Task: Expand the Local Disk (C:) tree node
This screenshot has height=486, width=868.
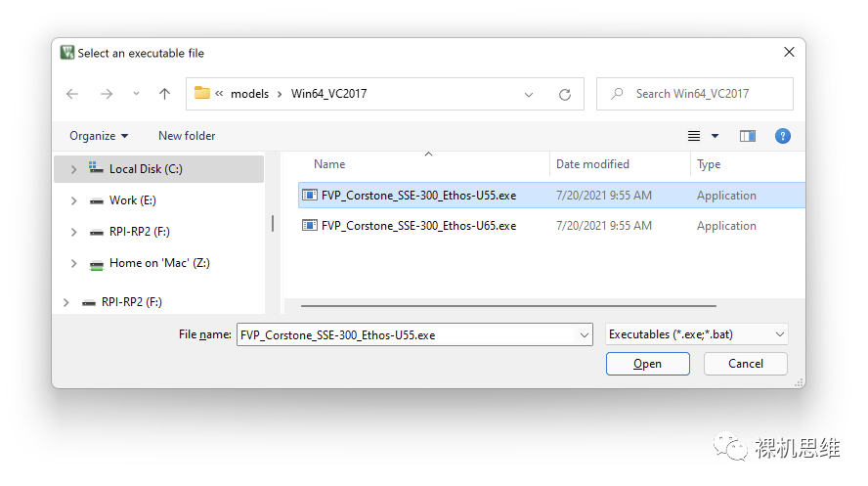Action: click(73, 169)
